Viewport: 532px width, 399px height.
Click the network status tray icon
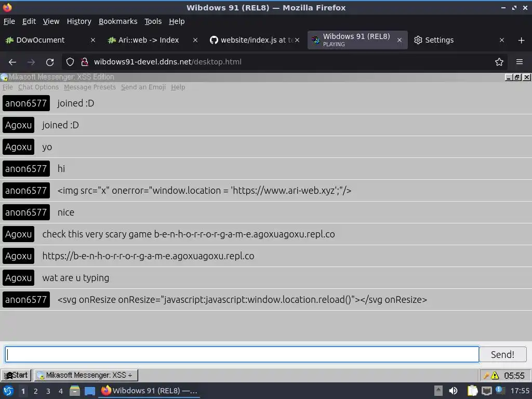tap(486, 391)
